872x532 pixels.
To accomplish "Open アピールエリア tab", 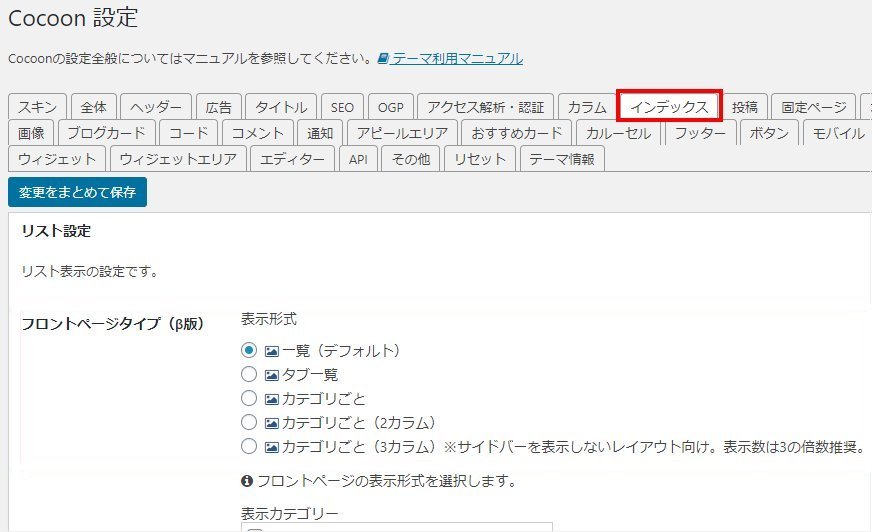I will tap(402, 133).
